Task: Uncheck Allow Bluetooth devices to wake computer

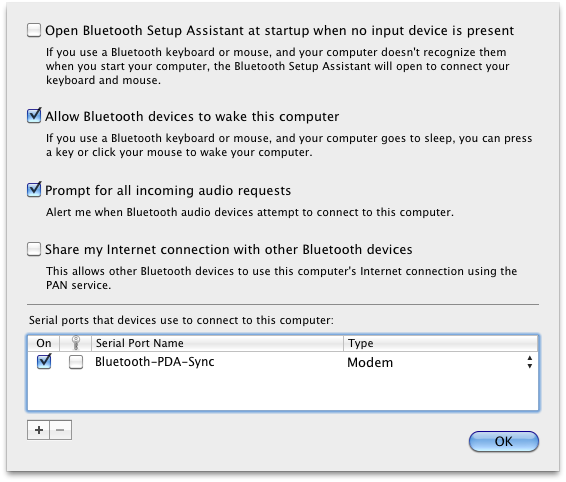Action: click(x=34, y=116)
